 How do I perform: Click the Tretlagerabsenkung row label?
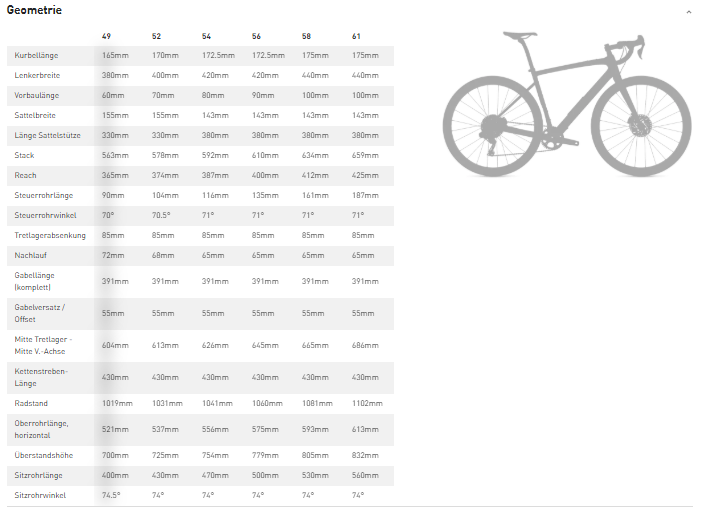click(x=50, y=235)
